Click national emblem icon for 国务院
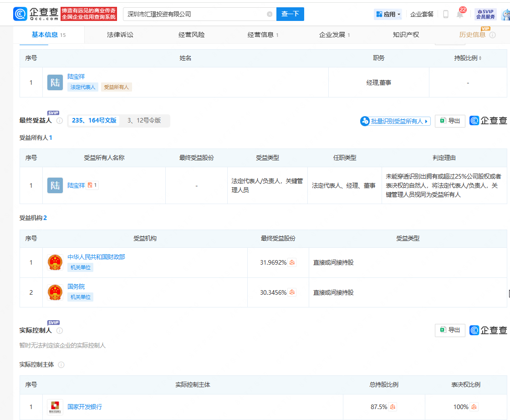Screen dimensions: 510x420 click(x=55, y=292)
